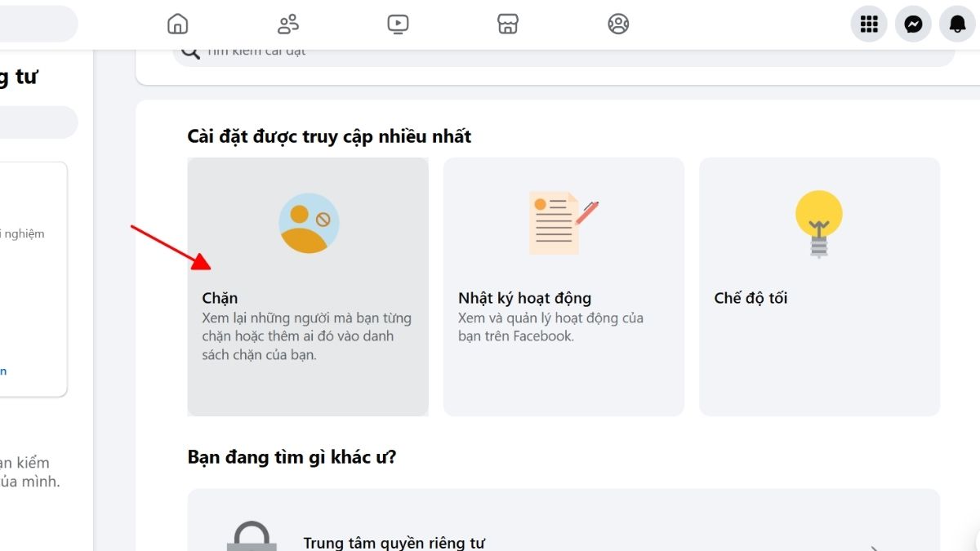This screenshot has width=980, height=551.
Task: Open the Nhật ký hoạt động card
Action: coord(563,287)
